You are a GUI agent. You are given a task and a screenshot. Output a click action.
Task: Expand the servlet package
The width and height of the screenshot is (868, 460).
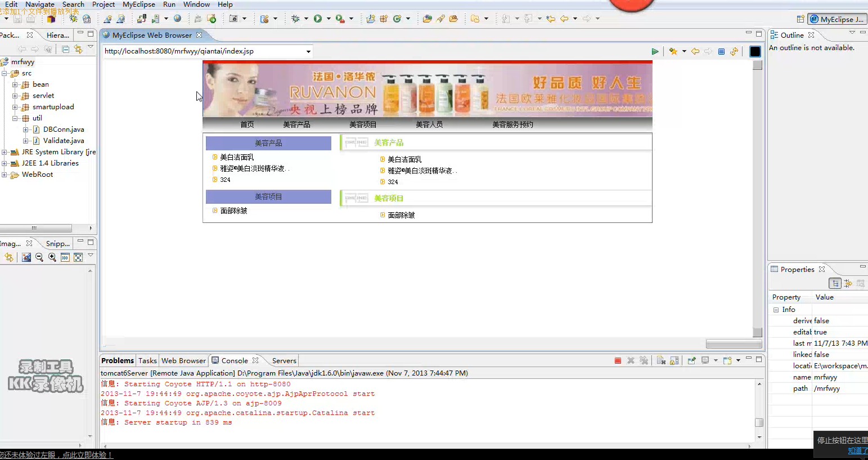click(15, 96)
